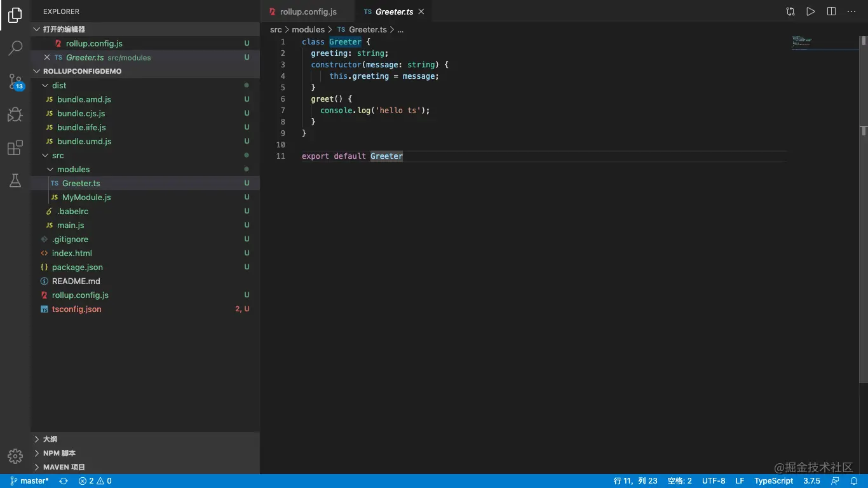
Task: Open the Search view in activity bar
Action: [15, 48]
